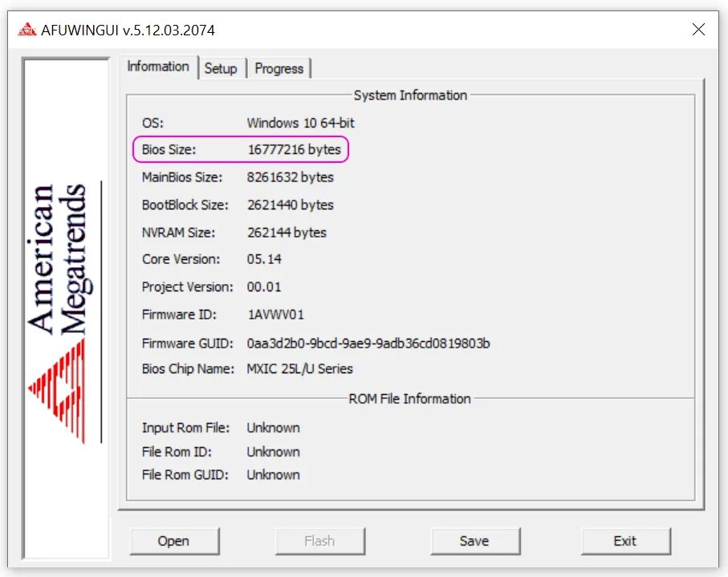Click Bios Chip Name MXIC 25L/U Series
Viewport: 728px width, 577px height.
pos(299,369)
